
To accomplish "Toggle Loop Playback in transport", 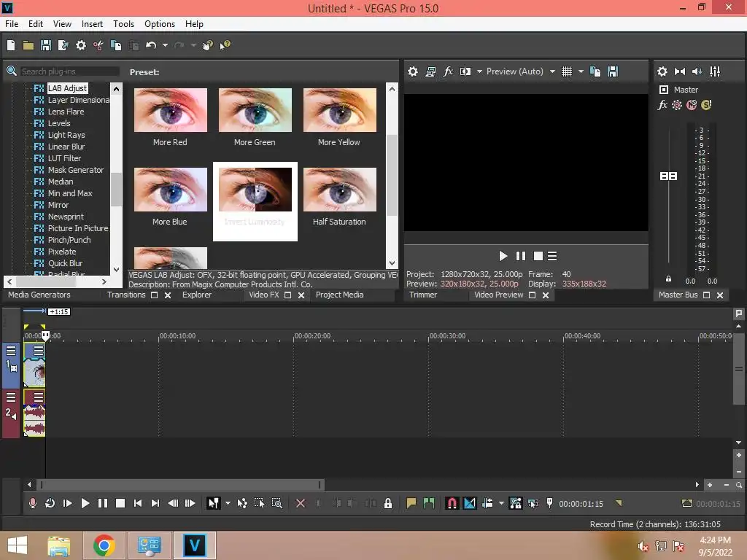I will click(50, 503).
